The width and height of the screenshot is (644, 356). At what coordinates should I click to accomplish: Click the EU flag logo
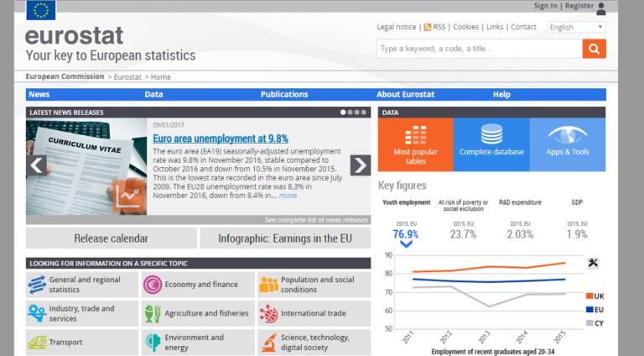click(40, 10)
